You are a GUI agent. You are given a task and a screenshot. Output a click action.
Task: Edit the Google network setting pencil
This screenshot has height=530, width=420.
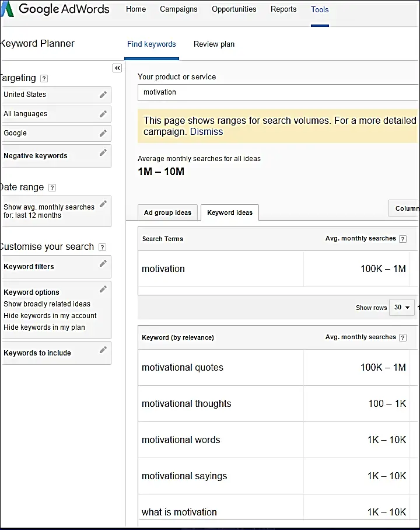coord(103,133)
